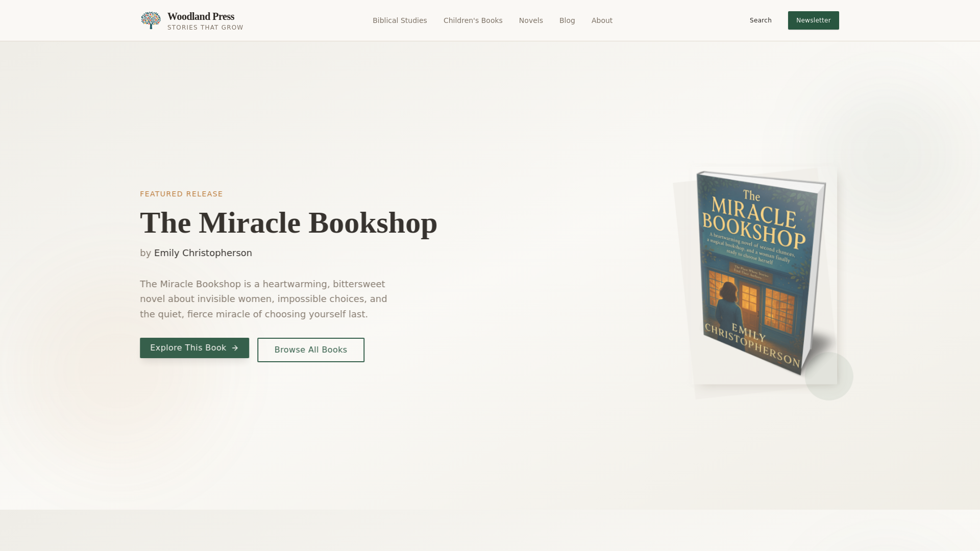The image size is (980, 551).
Task: Click the Stories That Grow tagline
Action: (205, 28)
